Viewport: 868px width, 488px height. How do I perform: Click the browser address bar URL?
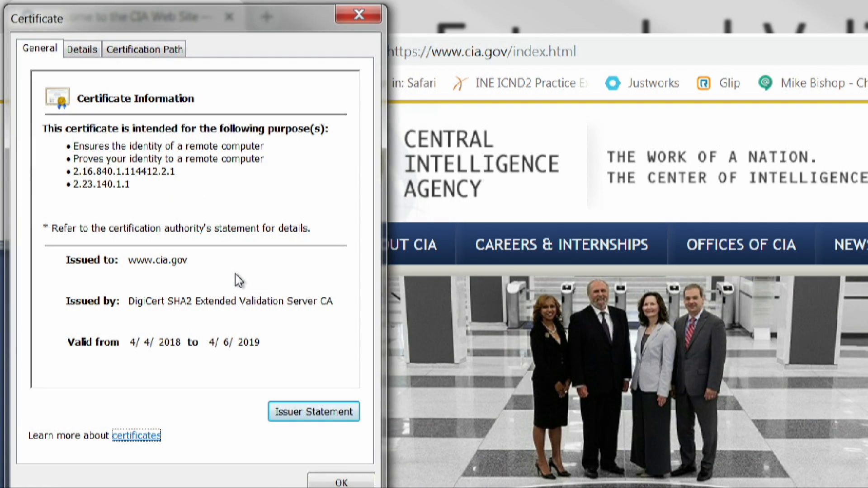[482, 52]
